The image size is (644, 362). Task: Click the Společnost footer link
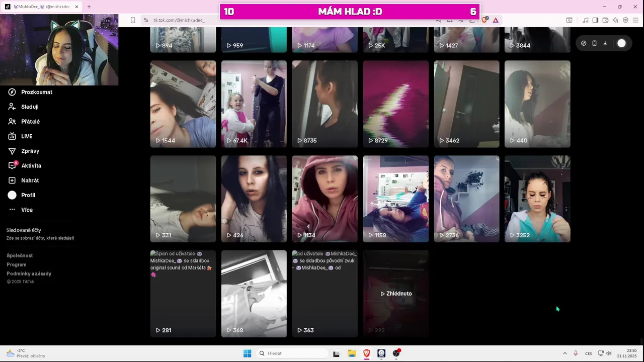(x=20, y=255)
